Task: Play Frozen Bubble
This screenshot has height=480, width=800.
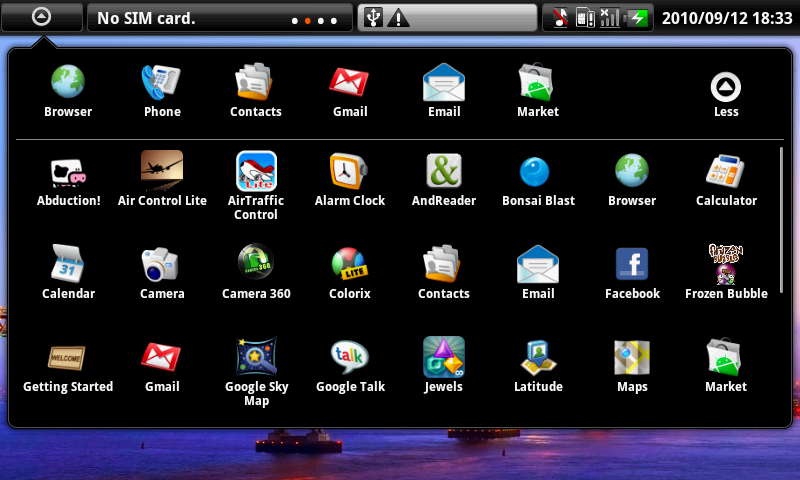Action: pyautogui.click(x=726, y=272)
